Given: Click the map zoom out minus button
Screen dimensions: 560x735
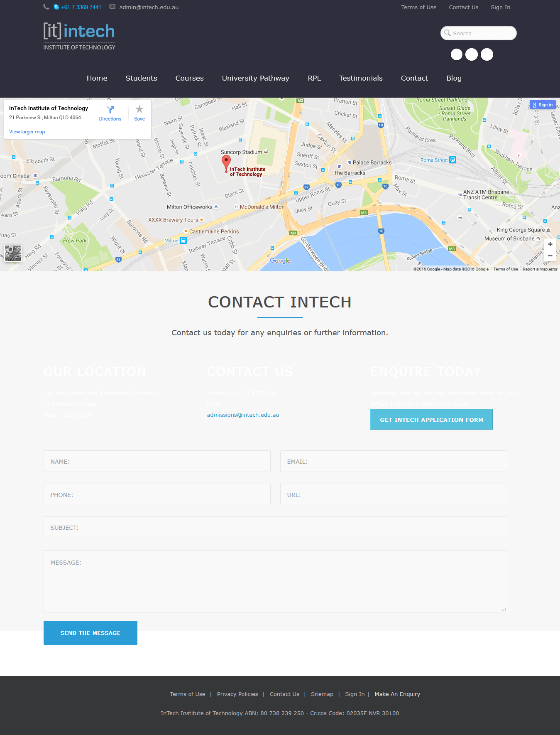Looking at the screenshot, I should tap(550, 256).
